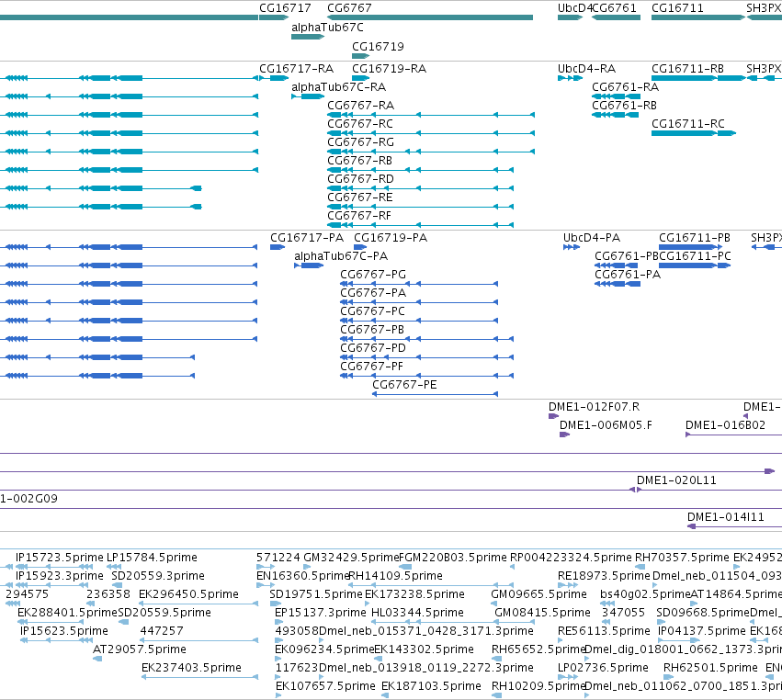Click the UbcD4-PA protein label
The image size is (782, 700).
(592, 237)
